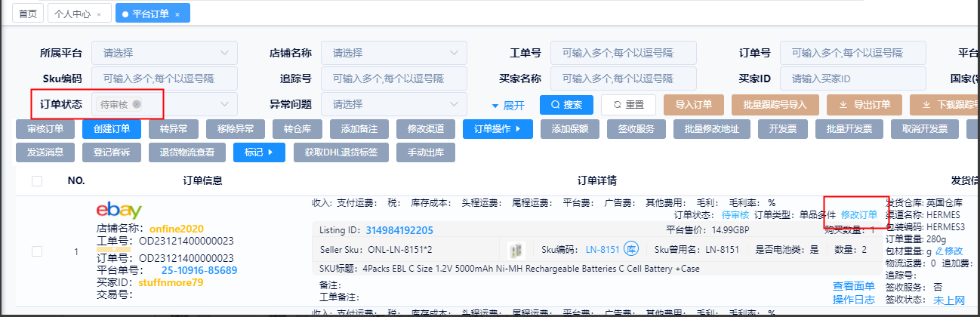Click the 移除异常 button

pos(235,129)
